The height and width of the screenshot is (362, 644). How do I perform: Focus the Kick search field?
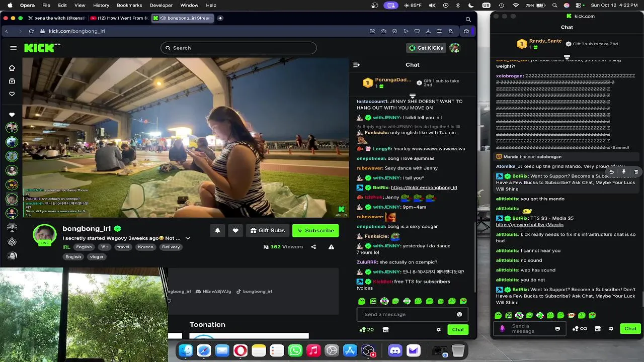(238, 48)
